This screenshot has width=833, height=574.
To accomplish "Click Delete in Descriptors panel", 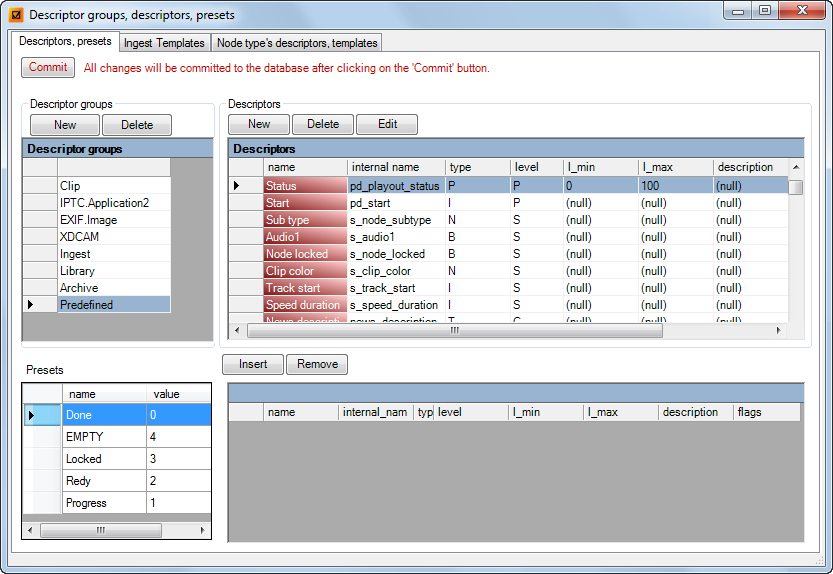I will [x=322, y=124].
